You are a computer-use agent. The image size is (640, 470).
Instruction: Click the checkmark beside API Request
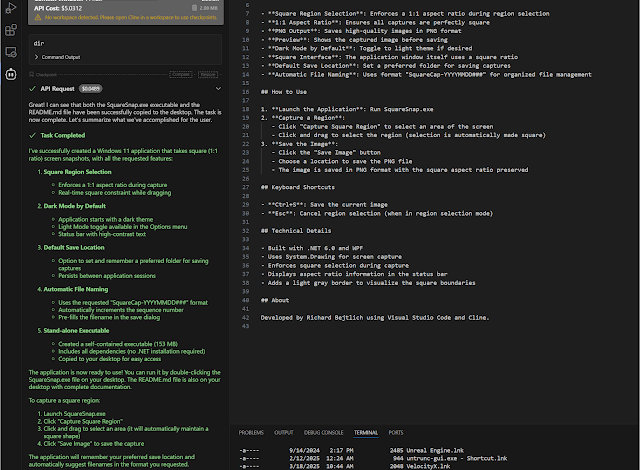click(x=32, y=89)
